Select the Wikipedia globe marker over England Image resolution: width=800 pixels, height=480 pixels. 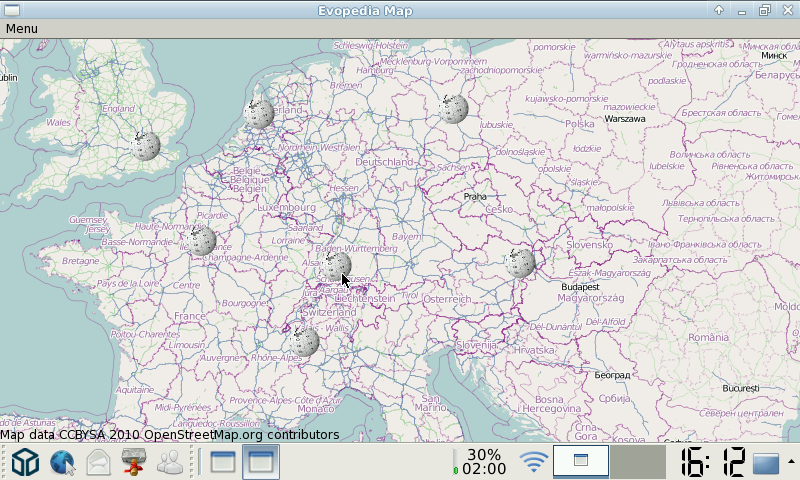145,145
